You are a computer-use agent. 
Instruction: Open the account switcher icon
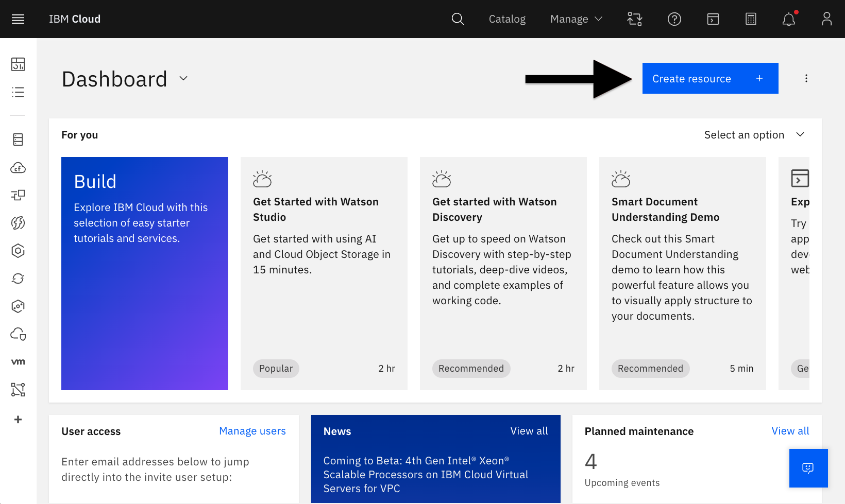click(x=635, y=19)
